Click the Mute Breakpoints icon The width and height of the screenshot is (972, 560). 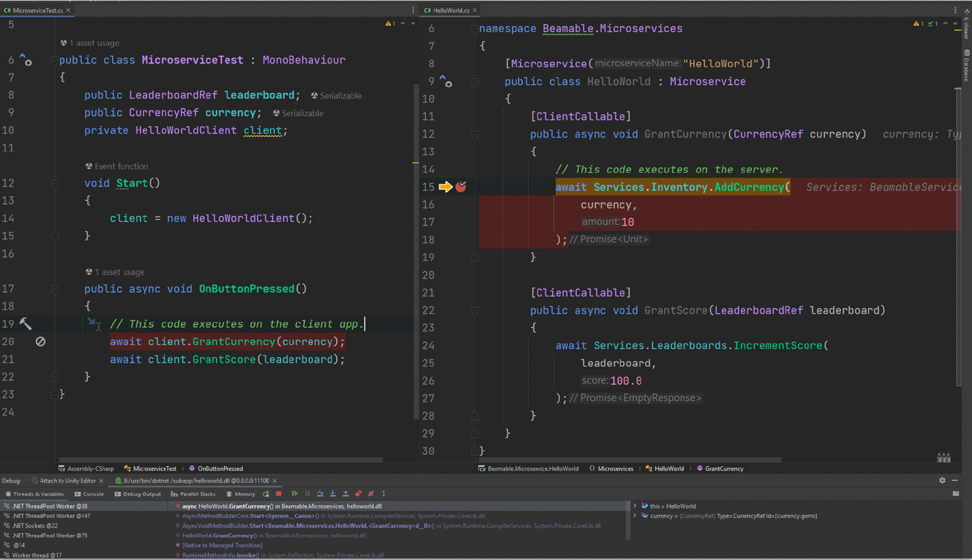(x=371, y=494)
